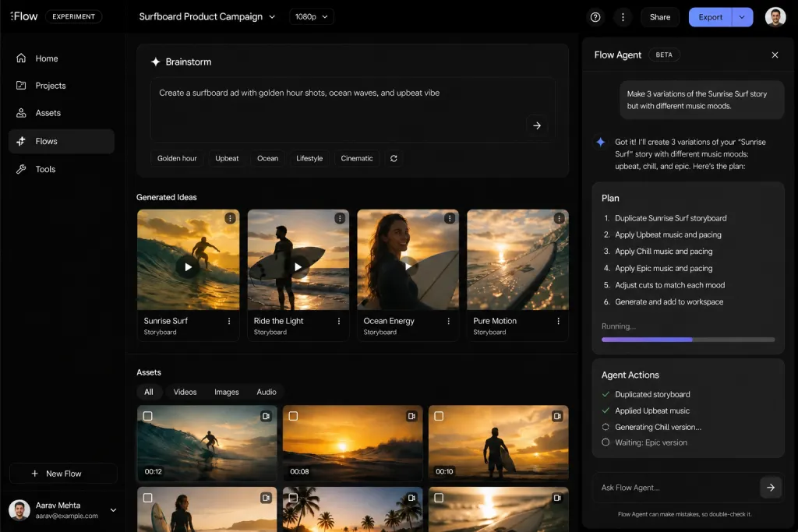Play the Sunrise Surf storyboard
Image resolution: width=798 pixels, height=532 pixels.
(188, 267)
